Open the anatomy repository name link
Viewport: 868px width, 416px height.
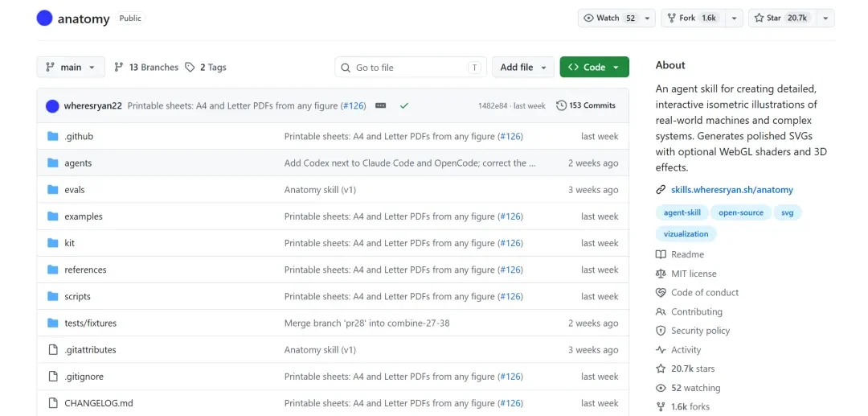pyautogui.click(x=84, y=19)
